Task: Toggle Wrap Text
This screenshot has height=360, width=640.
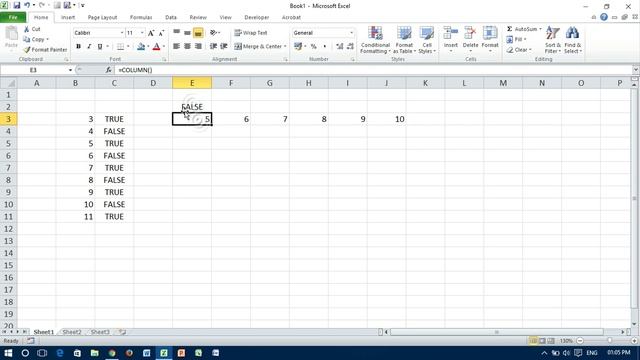Action: 251,33
